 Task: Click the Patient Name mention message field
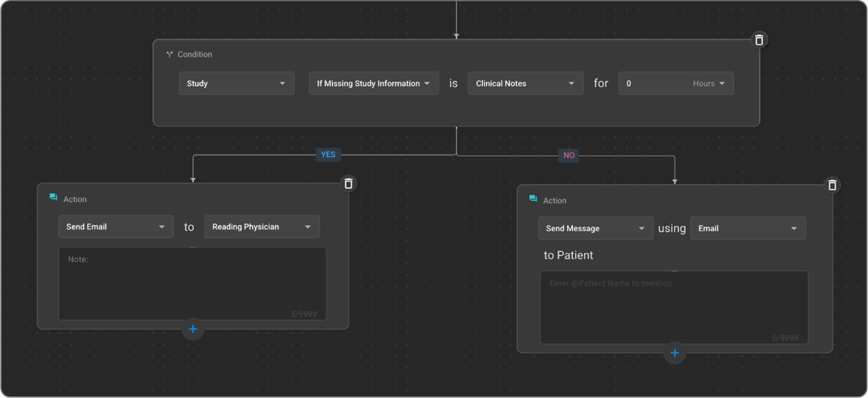pos(674,307)
